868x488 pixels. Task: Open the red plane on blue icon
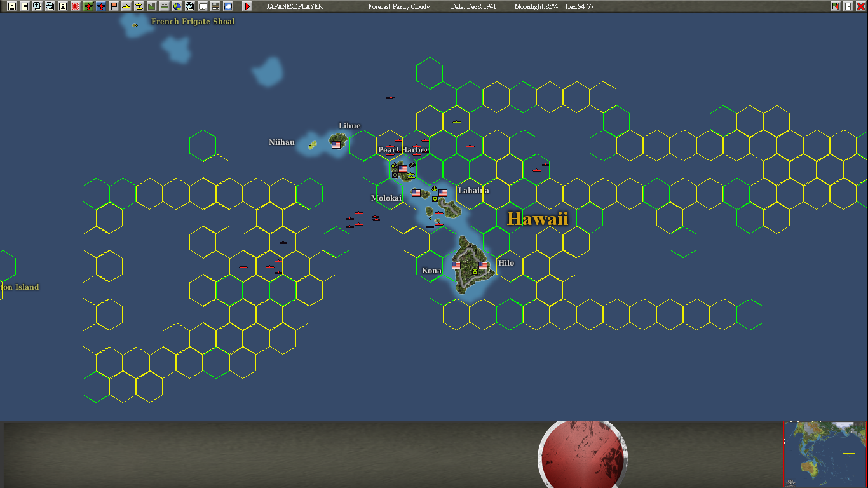[x=101, y=6]
